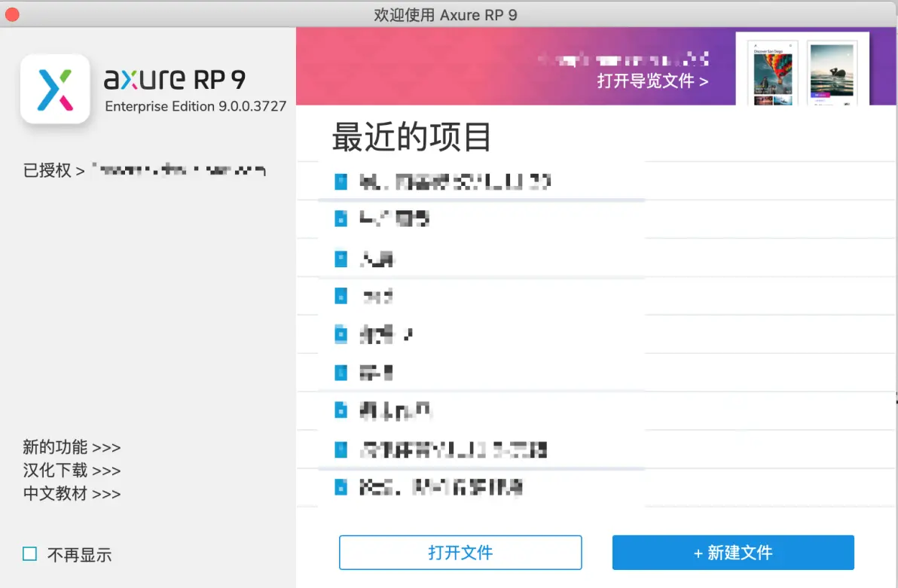Open the 中文教材 >>> link
This screenshot has height=588, width=898.
tap(72, 493)
